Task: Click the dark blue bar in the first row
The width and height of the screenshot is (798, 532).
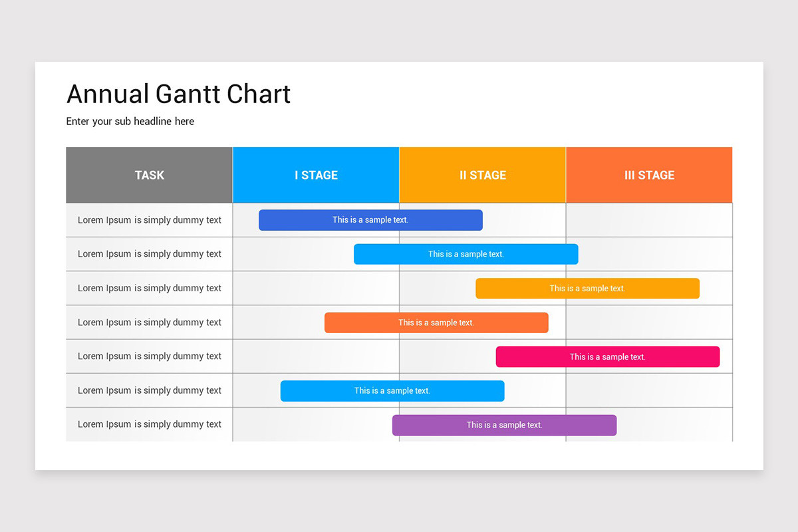Action: point(370,220)
